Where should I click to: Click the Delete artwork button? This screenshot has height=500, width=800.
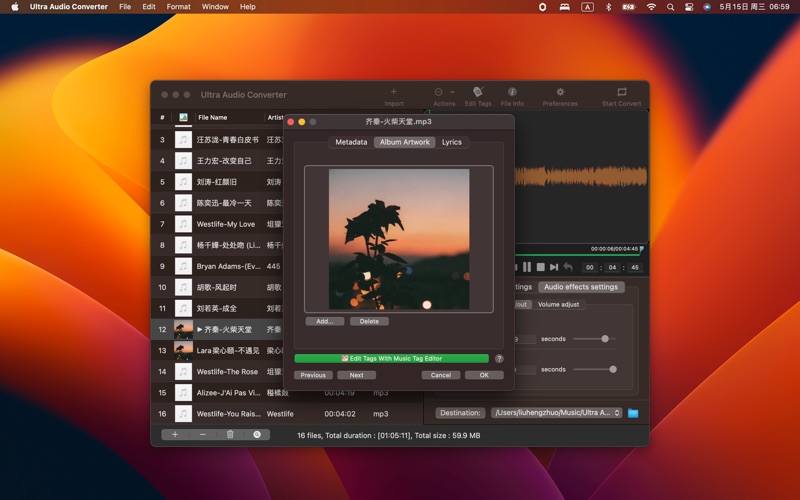tap(369, 321)
